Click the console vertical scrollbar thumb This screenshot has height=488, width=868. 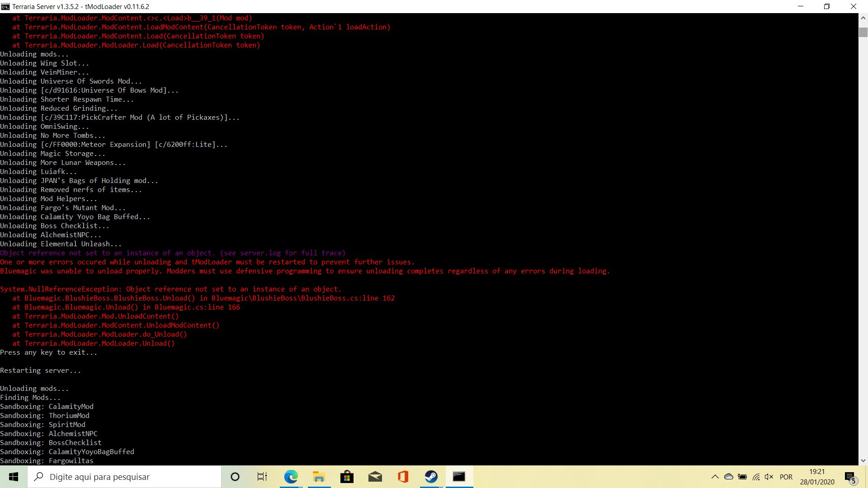point(863,33)
